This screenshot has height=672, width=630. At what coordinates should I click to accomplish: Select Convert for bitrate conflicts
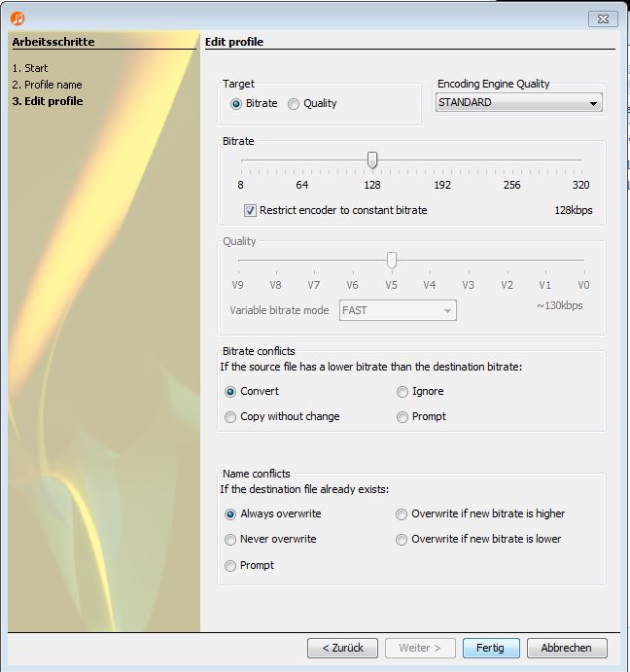(230, 392)
